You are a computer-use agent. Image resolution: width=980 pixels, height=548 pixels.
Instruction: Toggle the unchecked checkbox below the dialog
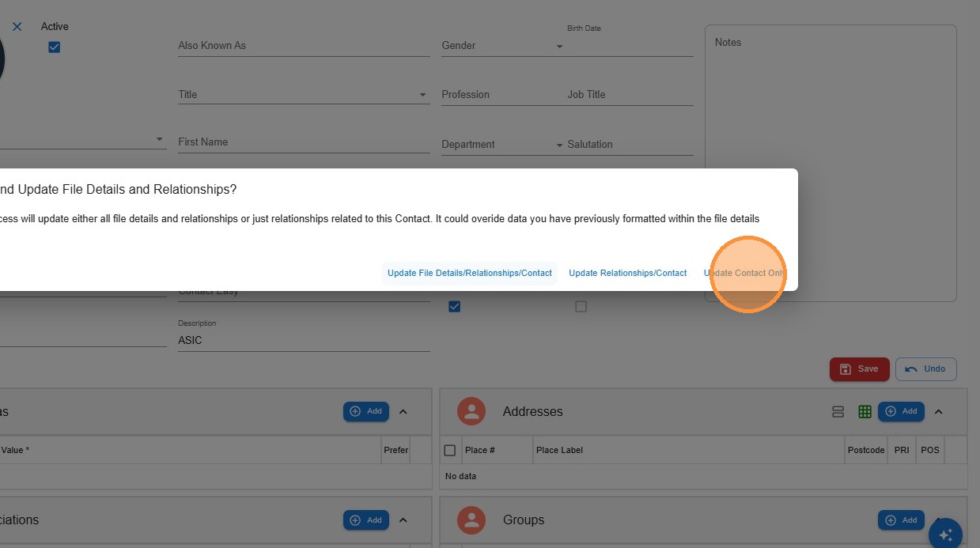pyautogui.click(x=581, y=307)
